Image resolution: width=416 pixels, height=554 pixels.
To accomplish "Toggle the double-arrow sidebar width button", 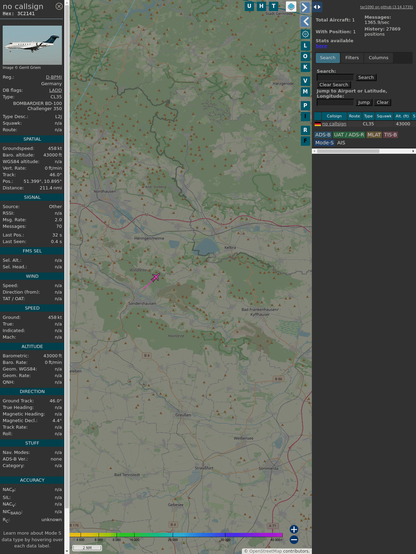I will click(317, 7).
